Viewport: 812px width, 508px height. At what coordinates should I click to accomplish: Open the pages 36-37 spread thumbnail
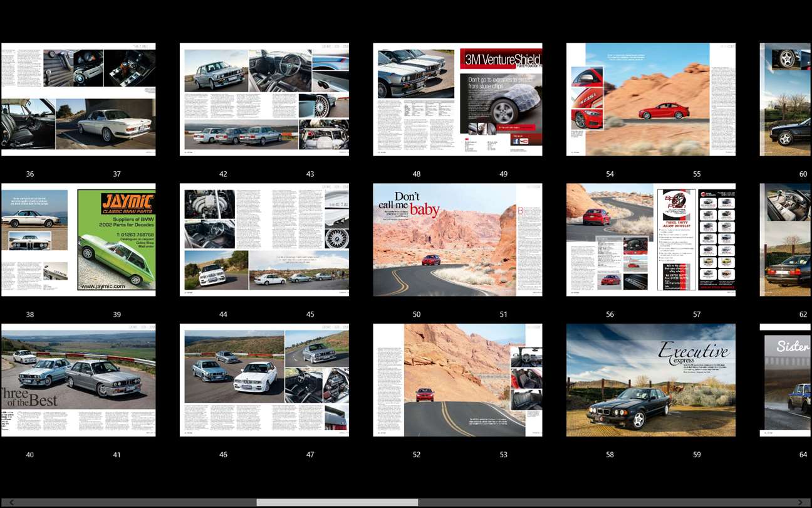click(x=78, y=99)
